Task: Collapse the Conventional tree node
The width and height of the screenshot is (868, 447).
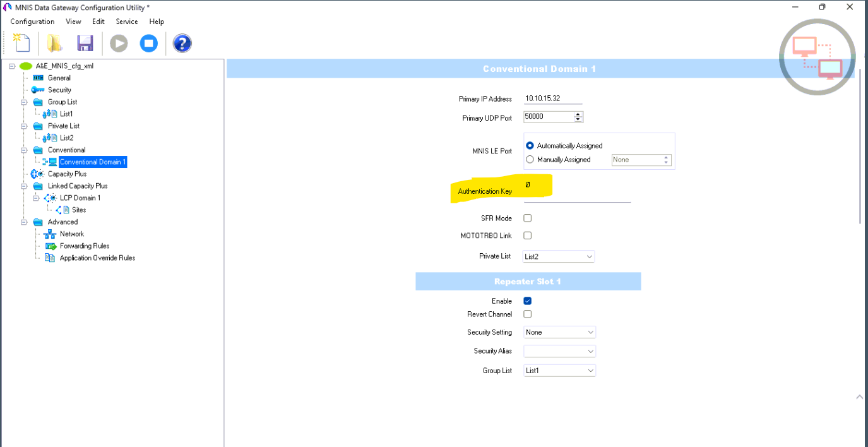Action: pyautogui.click(x=25, y=150)
